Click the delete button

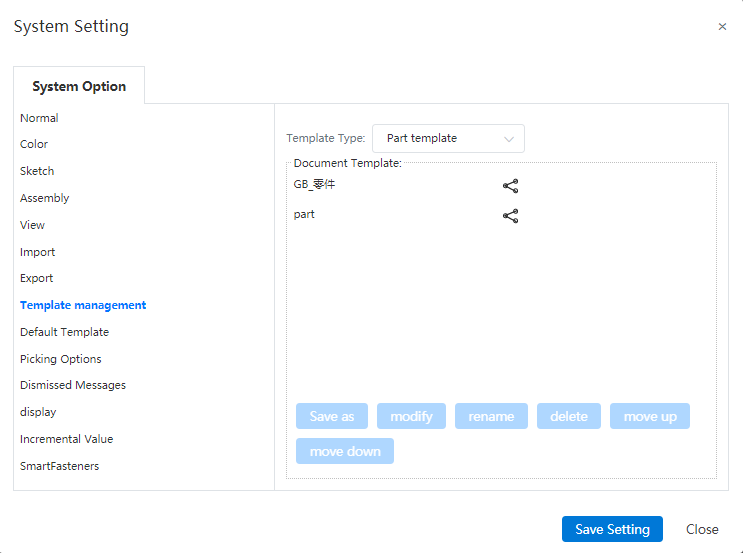tap(569, 416)
